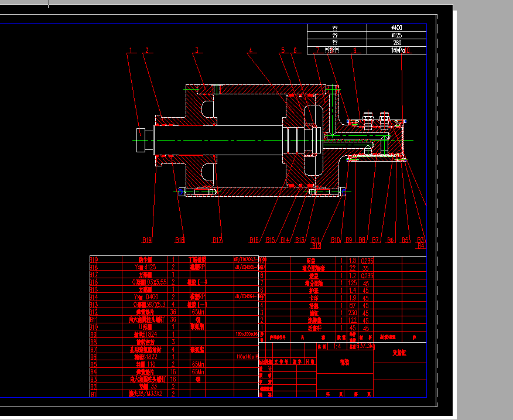Click the ø125 value in the top table
Image resolution: width=513 pixels, height=420 pixels.
tap(396, 35)
